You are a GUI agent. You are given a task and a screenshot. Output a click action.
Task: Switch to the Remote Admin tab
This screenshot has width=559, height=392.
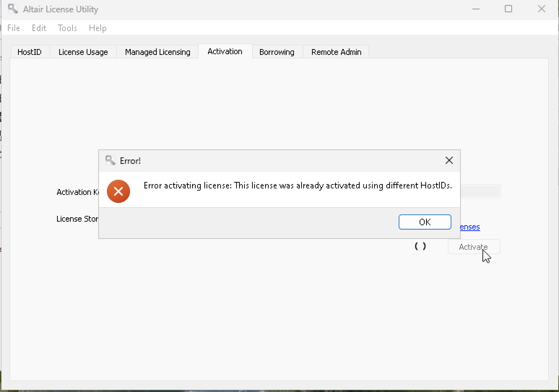[336, 52]
